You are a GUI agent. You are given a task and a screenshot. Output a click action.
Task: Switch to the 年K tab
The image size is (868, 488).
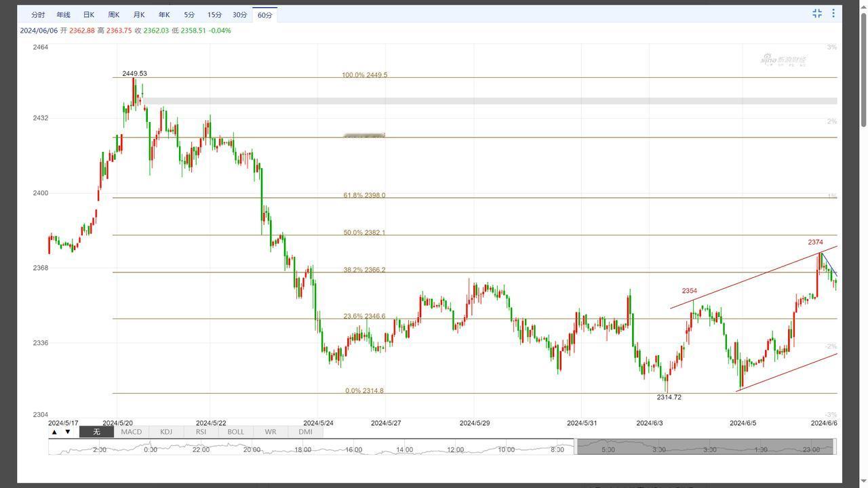click(164, 15)
